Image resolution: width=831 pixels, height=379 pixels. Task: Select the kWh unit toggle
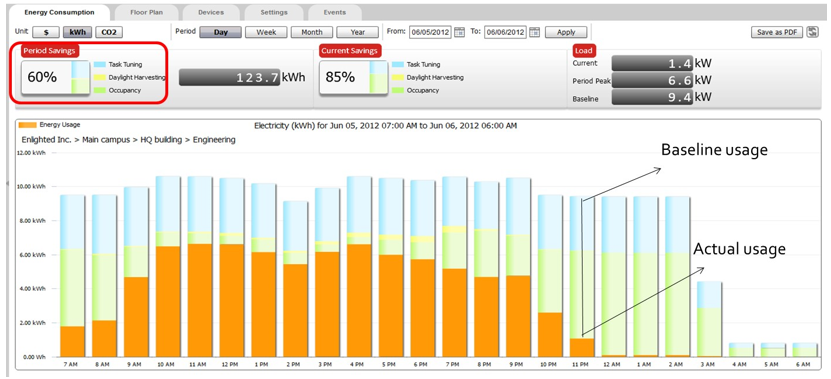point(77,32)
